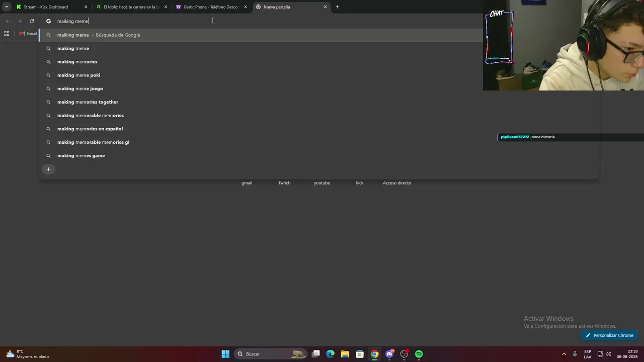Open a new browser tab
This screenshot has width=644, height=362.
click(x=338, y=7)
